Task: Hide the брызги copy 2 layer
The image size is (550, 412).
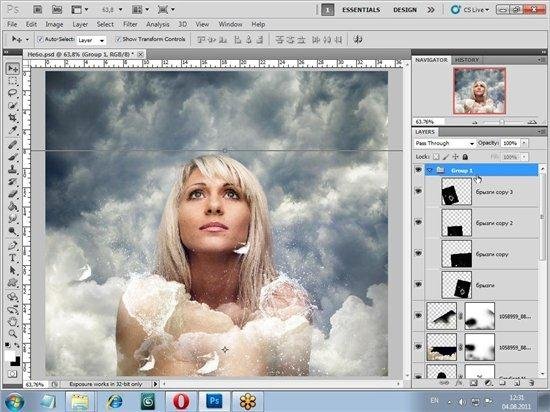Action: coord(418,222)
